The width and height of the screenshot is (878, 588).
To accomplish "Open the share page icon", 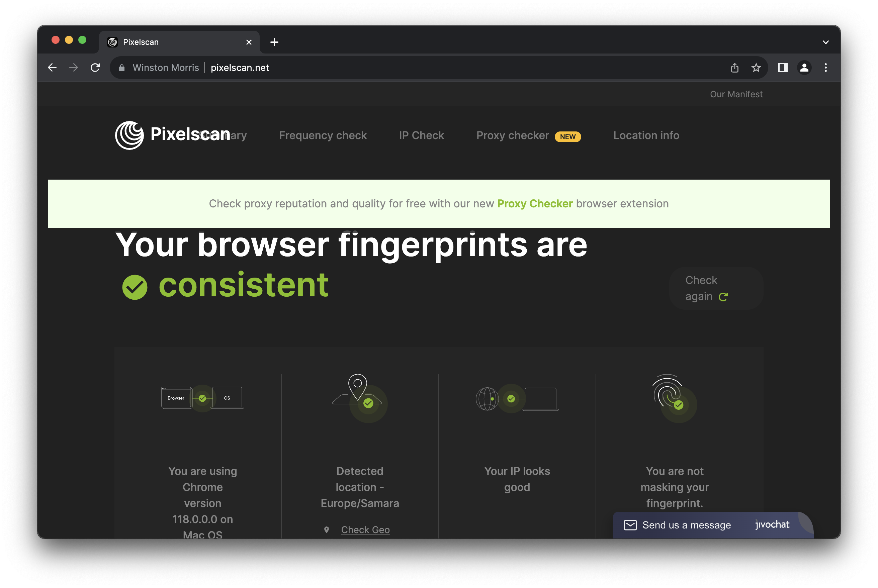I will tap(734, 68).
